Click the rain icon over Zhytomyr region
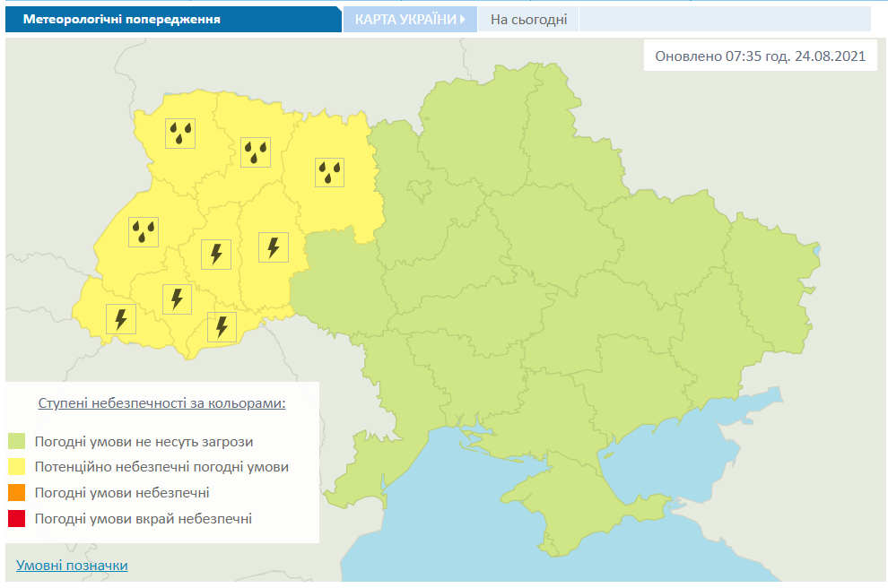Screen dimensions: 888x588 [329, 171]
